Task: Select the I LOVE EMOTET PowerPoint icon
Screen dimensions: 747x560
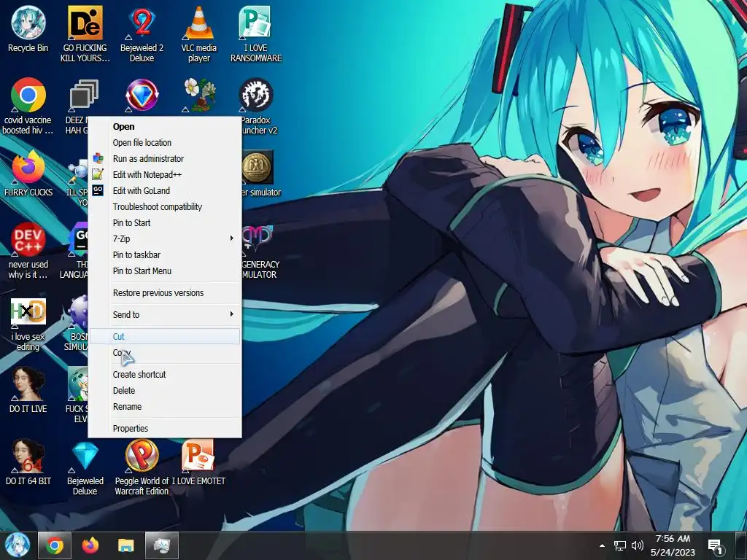Action: [x=198, y=462]
